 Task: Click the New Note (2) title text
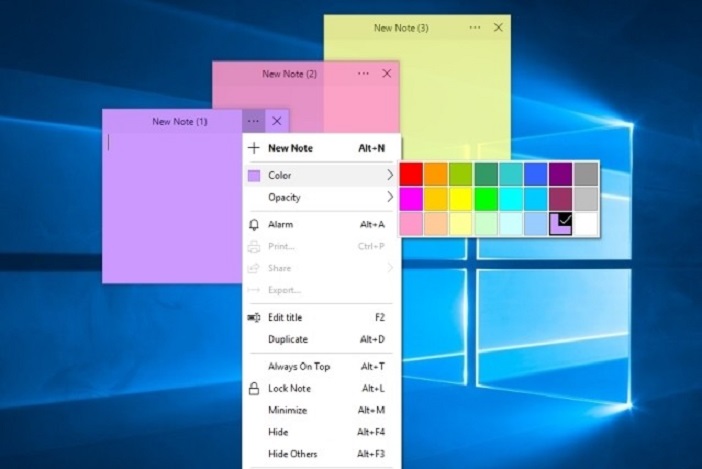click(x=290, y=73)
